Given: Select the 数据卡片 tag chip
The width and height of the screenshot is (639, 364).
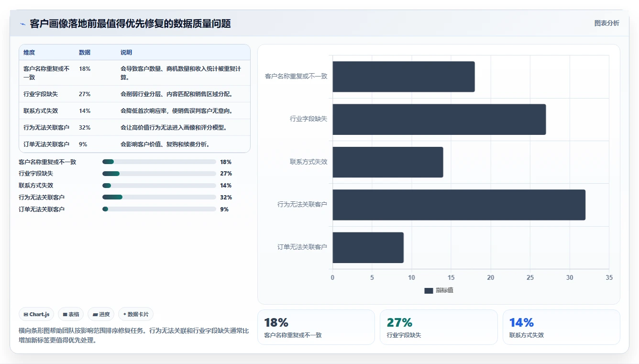Looking at the screenshot, I should (136, 314).
